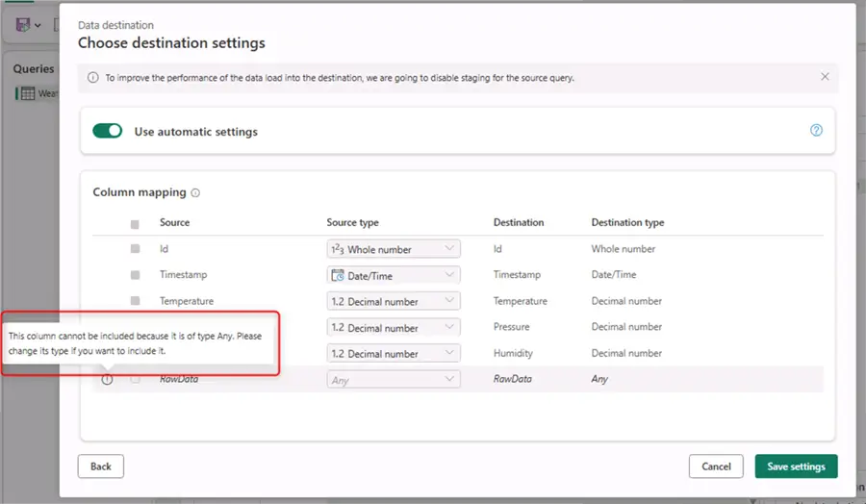The width and height of the screenshot is (866, 504).
Task: Toggle the Temperature column checkbox
Action: 135,301
